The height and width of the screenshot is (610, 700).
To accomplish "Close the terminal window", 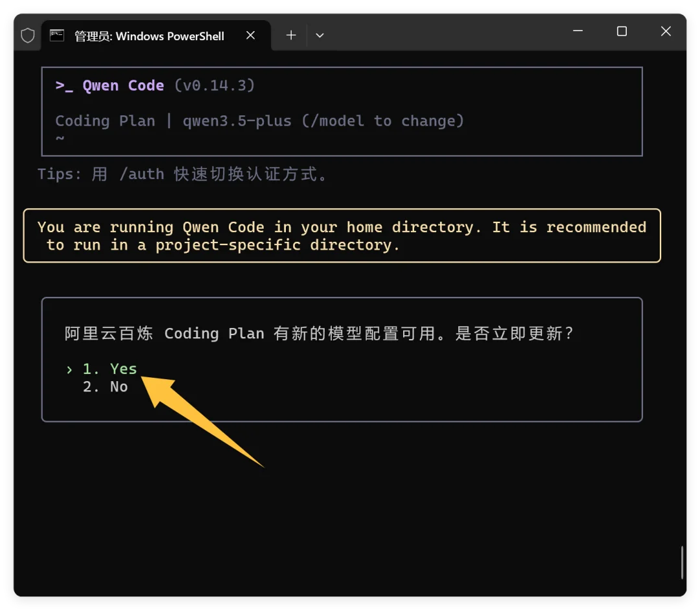I will pyautogui.click(x=666, y=31).
